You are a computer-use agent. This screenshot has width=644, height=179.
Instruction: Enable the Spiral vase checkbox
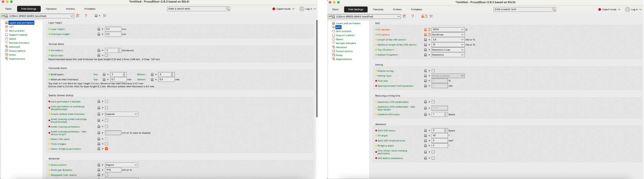click(107, 56)
